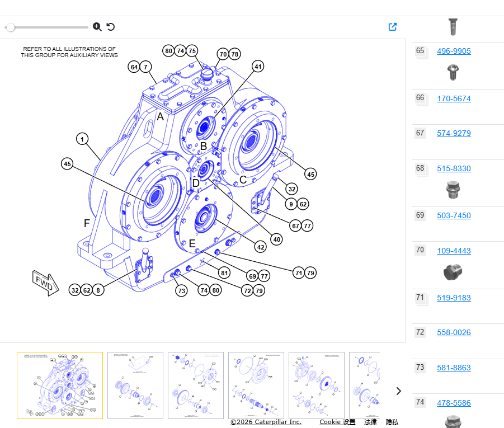
Task: Open part number 574-9279 link
Action: (454, 134)
